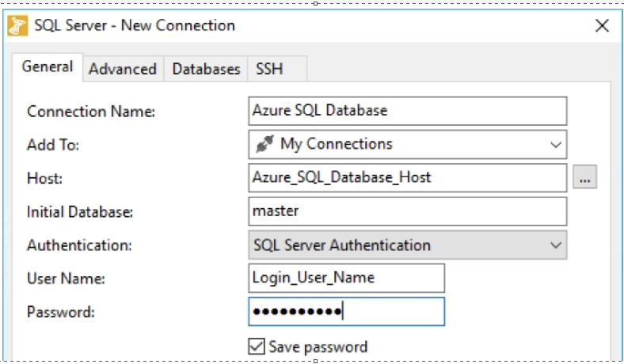Click the 'Initial Database:' label
The width and height of the screenshot is (624, 364).
tap(80, 212)
